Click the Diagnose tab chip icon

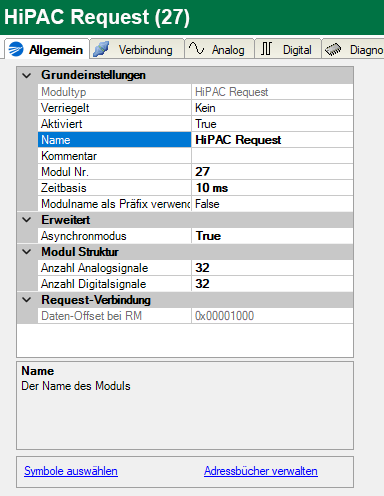point(333,50)
